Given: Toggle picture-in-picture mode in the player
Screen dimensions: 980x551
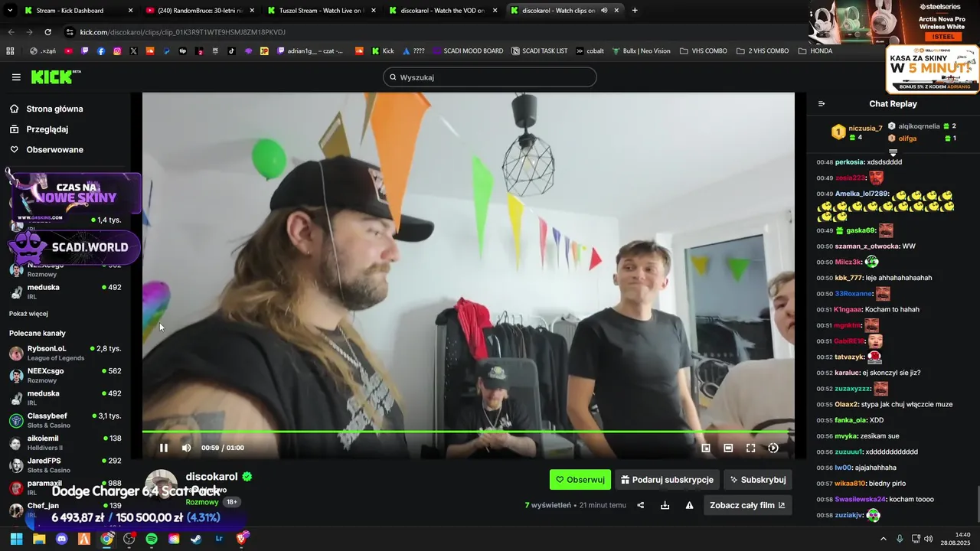Looking at the screenshot, I should coord(706,448).
